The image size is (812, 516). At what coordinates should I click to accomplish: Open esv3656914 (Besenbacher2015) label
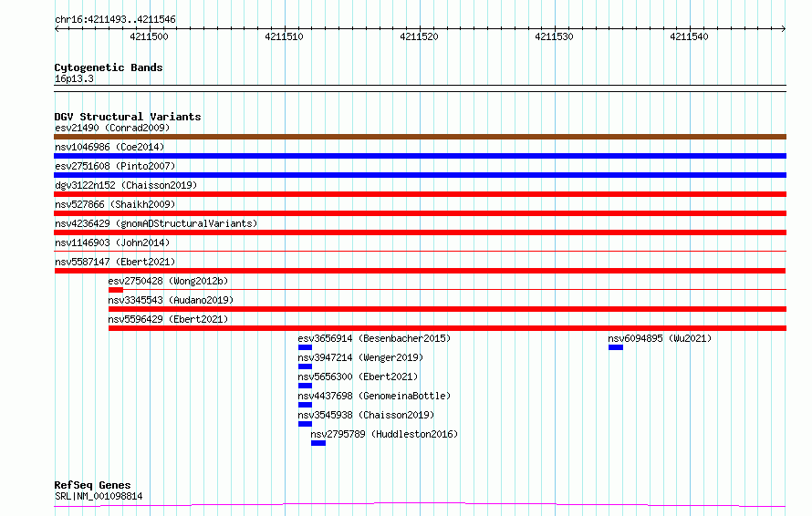click(x=374, y=338)
